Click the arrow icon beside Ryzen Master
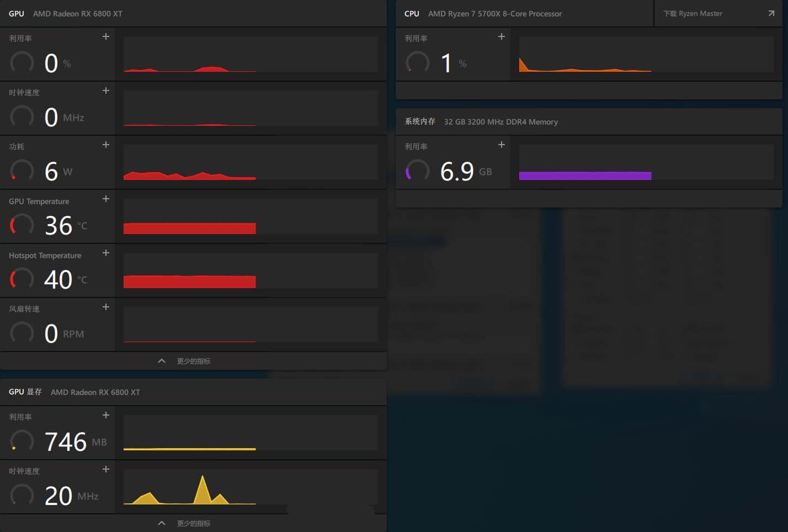The width and height of the screenshot is (788, 532). pyautogui.click(x=771, y=14)
